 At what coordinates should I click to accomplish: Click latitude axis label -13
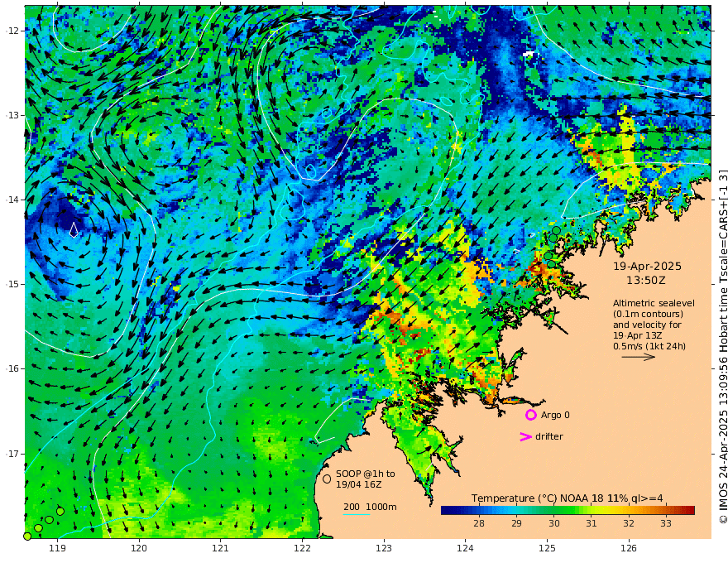[12, 115]
